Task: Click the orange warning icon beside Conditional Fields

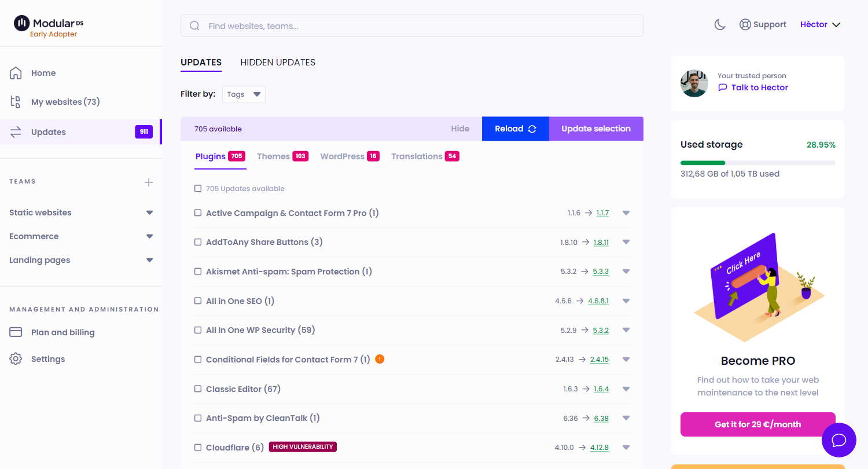Action: [x=380, y=359]
